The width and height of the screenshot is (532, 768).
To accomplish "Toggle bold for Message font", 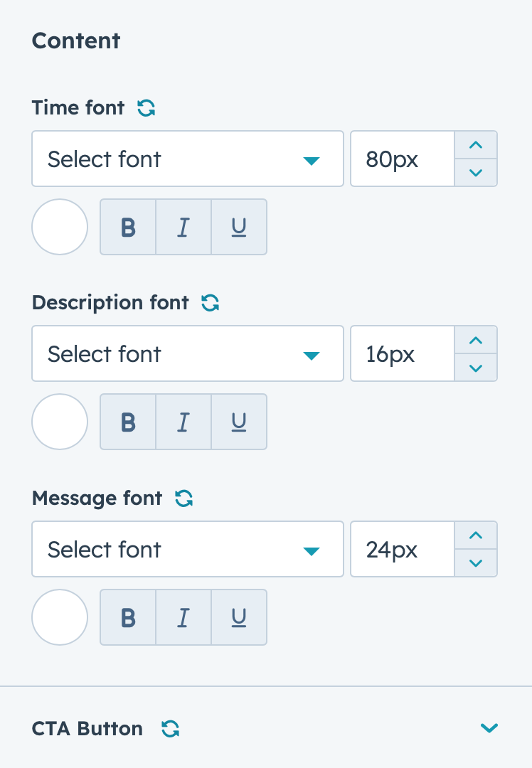I will tap(128, 617).
